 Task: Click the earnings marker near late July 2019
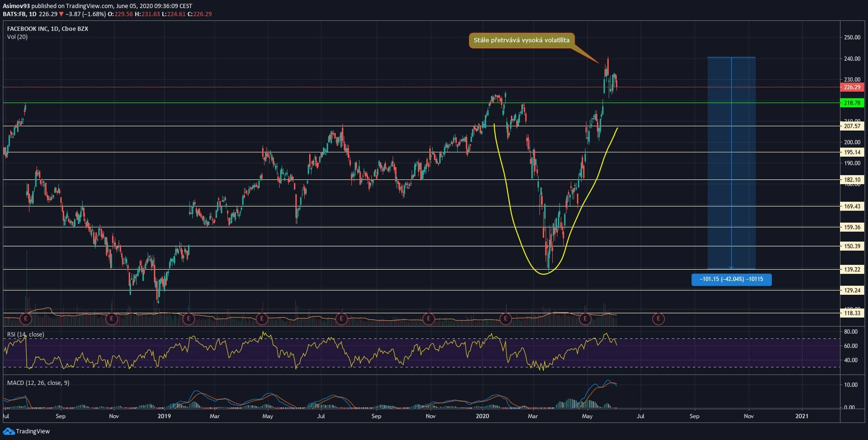341,318
